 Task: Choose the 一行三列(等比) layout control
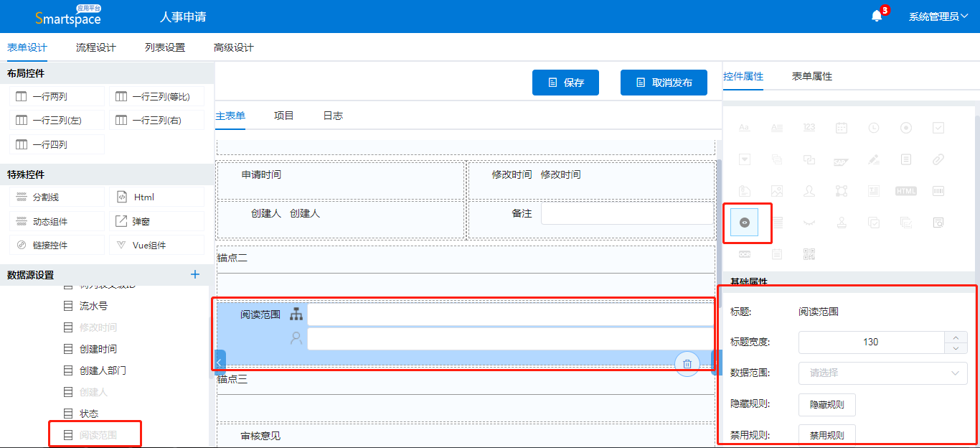point(157,96)
